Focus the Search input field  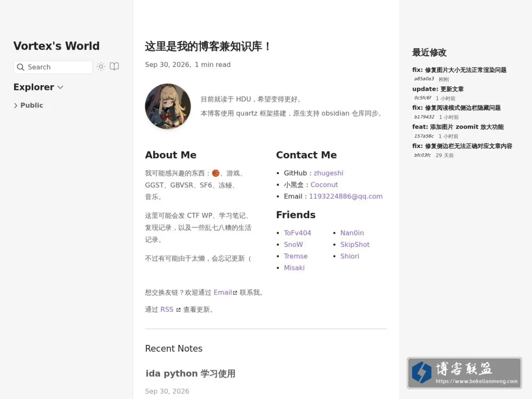53,67
